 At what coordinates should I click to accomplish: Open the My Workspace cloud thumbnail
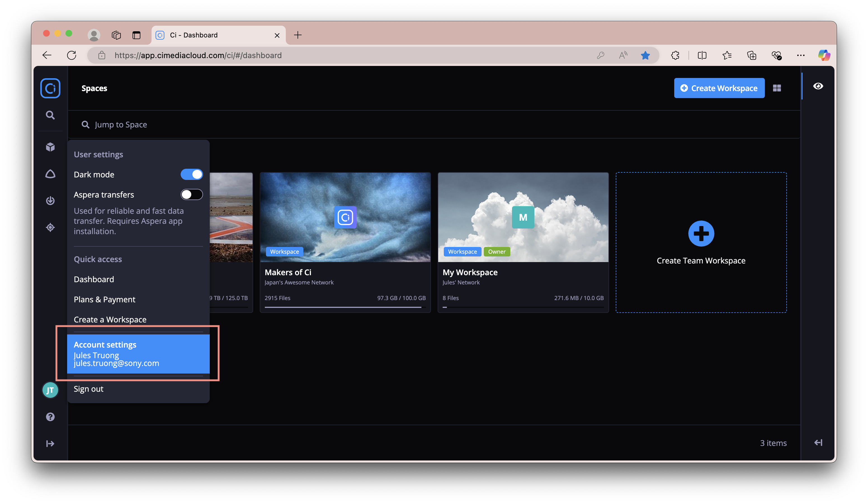523,217
